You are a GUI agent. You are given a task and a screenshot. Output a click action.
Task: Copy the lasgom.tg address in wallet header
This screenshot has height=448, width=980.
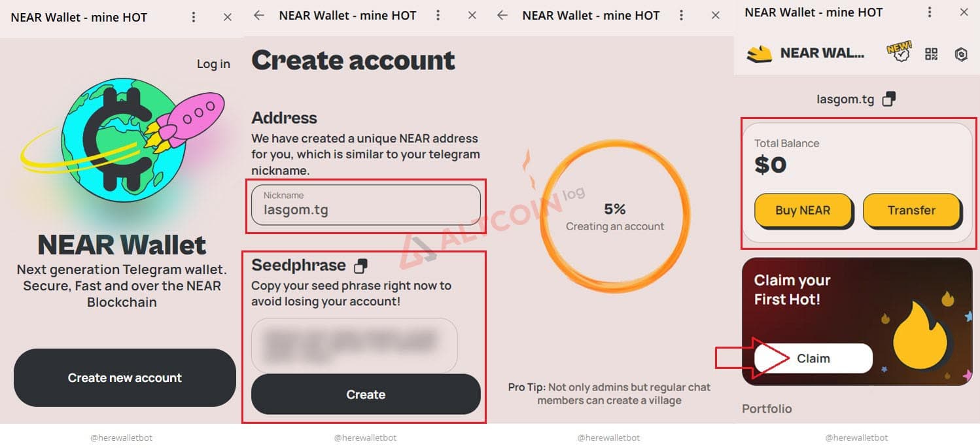888,99
